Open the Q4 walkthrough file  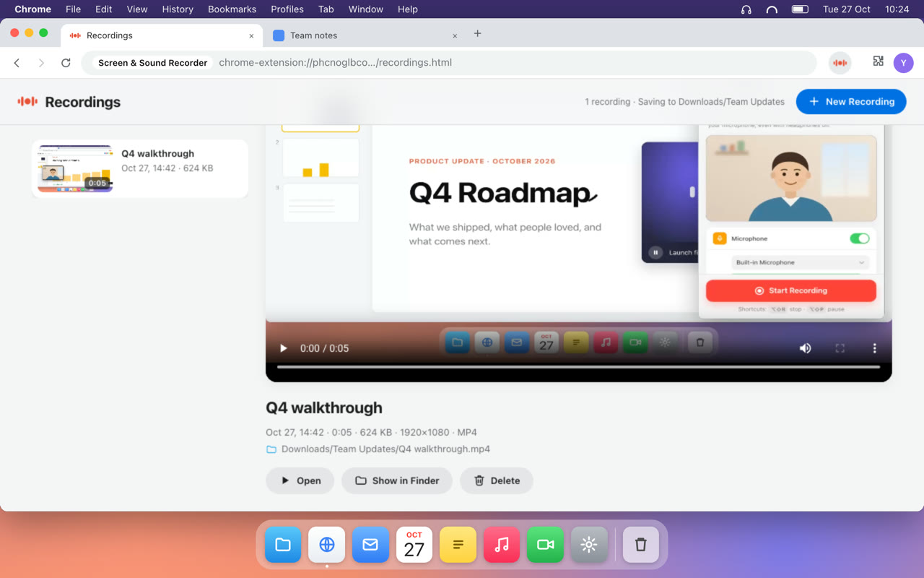click(300, 480)
